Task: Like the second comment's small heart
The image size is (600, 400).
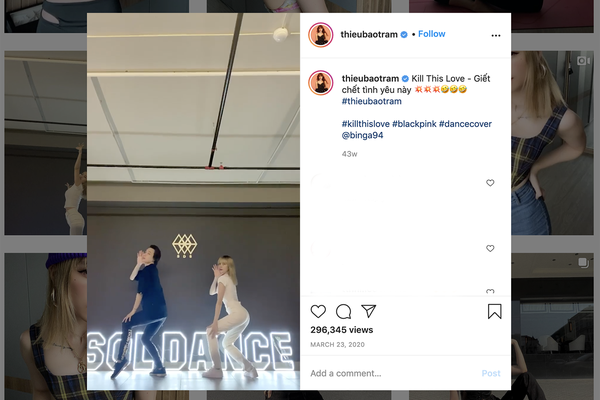Action: [x=490, y=248]
